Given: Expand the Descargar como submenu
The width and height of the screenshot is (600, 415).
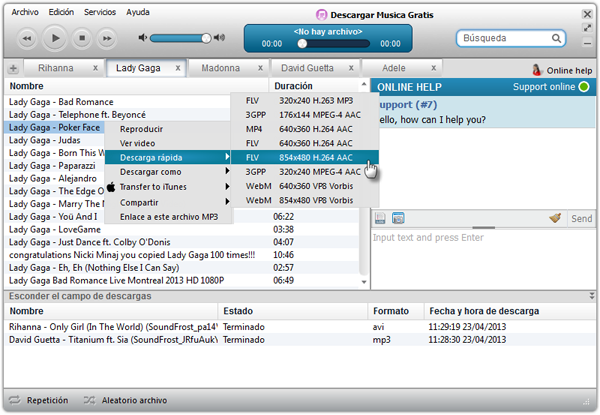Looking at the screenshot, I should (x=168, y=172).
